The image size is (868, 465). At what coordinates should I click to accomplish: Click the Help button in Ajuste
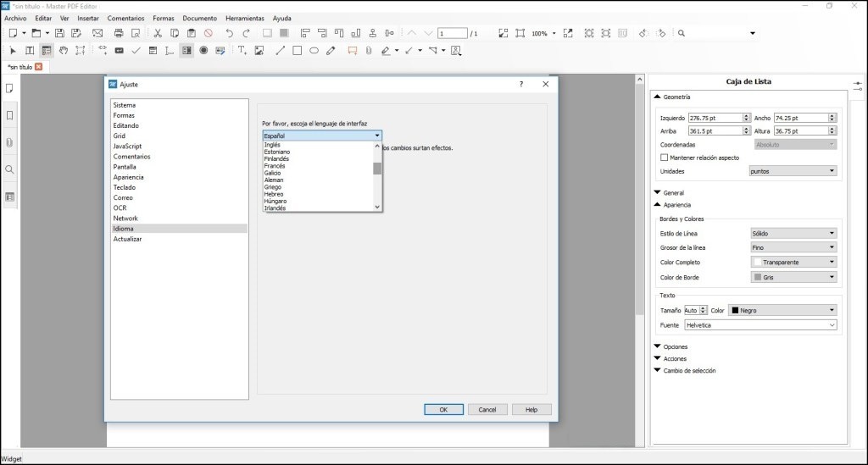click(531, 410)
